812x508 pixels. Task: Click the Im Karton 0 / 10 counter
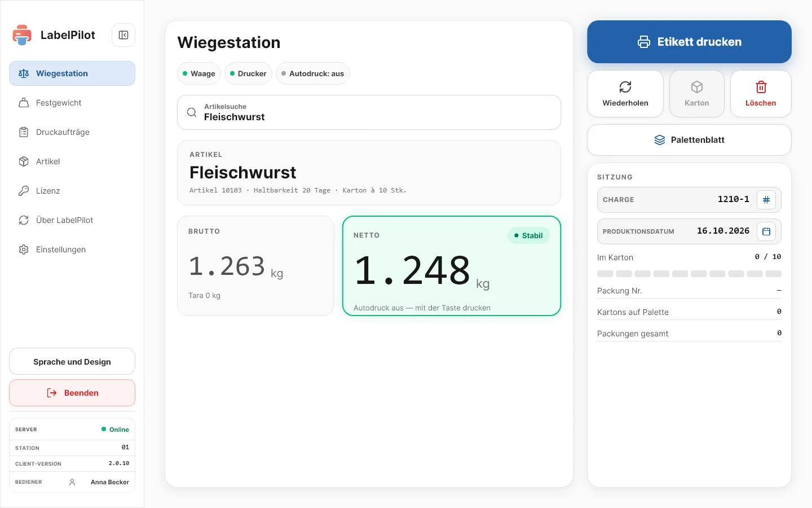click(768, 257)
